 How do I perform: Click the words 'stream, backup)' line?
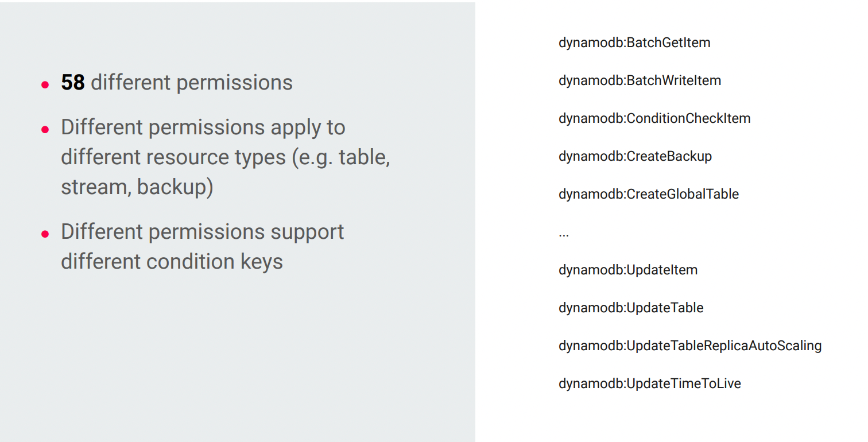pos(137,187)
